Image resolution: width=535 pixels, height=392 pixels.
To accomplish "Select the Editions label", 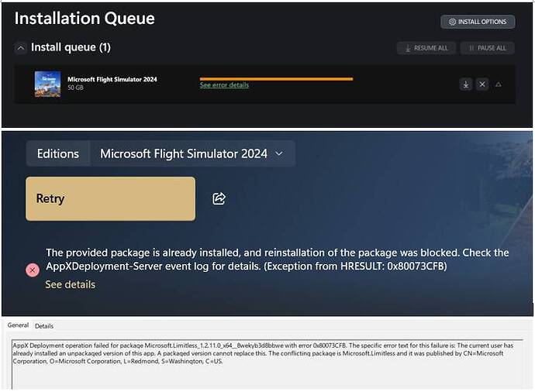I will [58, 153].
